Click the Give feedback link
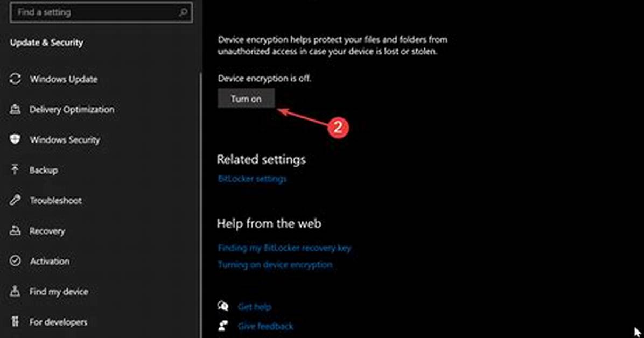This screenshot has height=338, width=644. [x=265, y=327]
